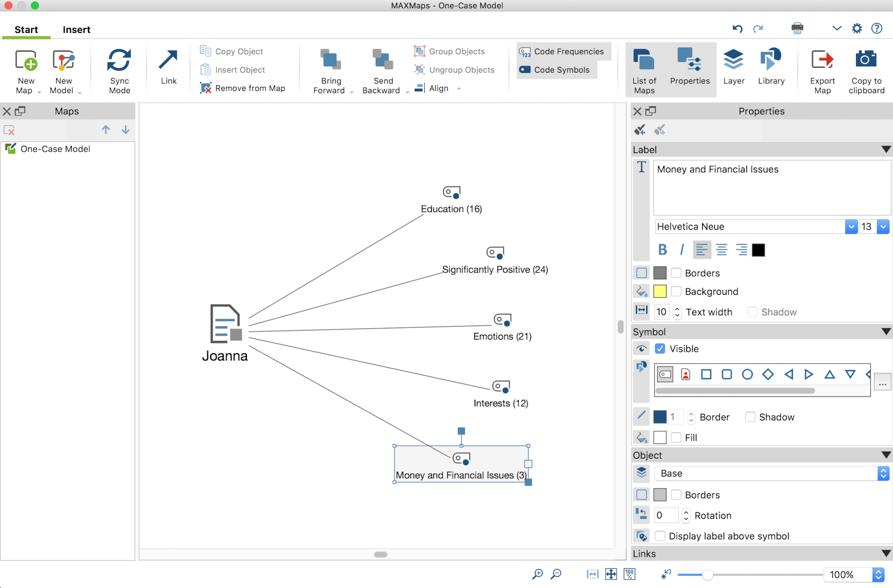Image resolution: width=893 pixels, height=588 pixels.
Task: Enable label Borders checkbox
Action: 676,273
